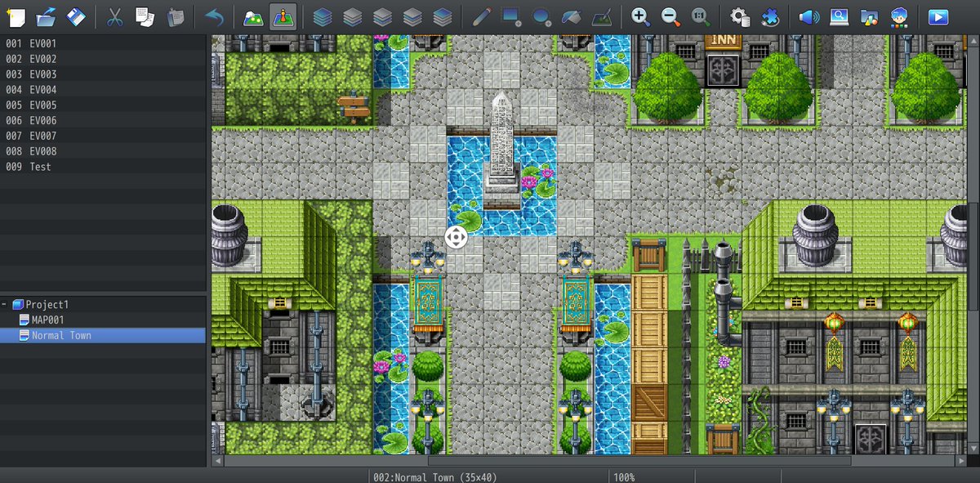Select the Rectangle drawing tool

[x=510, y=15]
